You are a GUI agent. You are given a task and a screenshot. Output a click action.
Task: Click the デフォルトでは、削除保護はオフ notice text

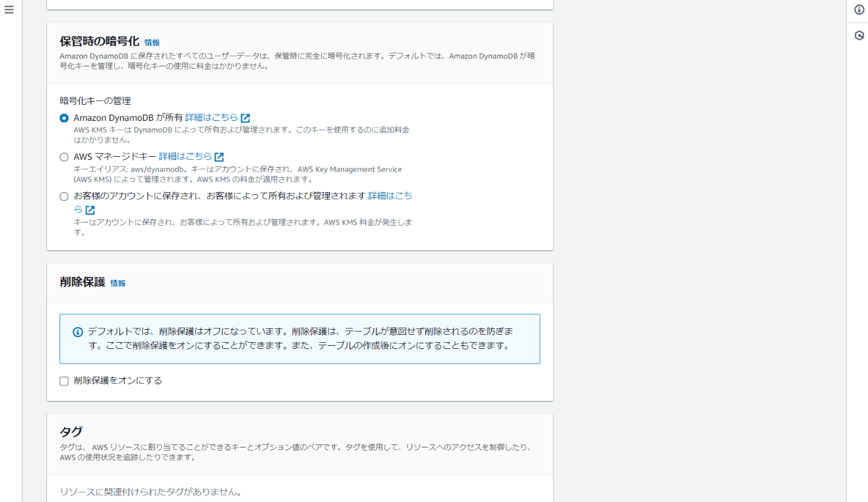pos(301,338)
